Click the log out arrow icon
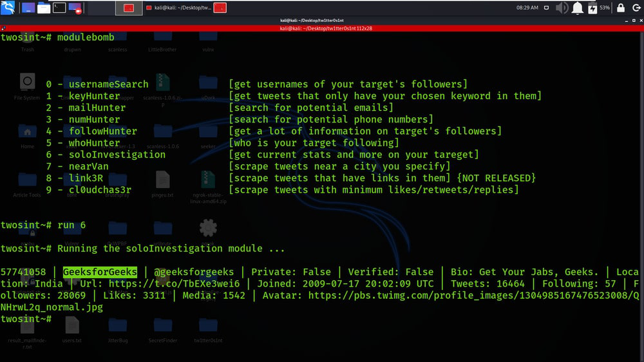Viewport: 644px width, 362px height. 636,8
